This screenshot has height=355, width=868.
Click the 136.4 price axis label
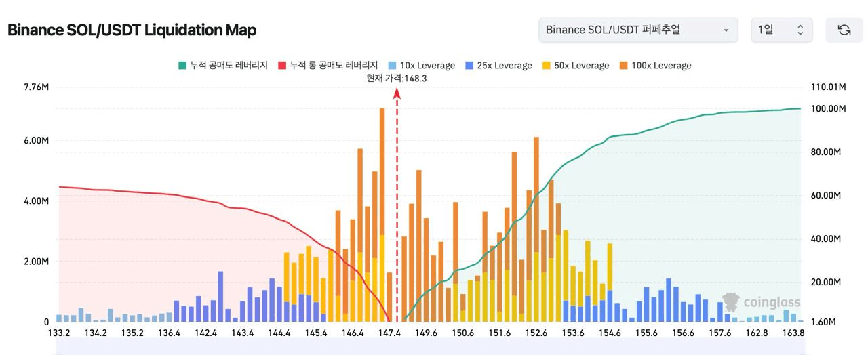169,333
